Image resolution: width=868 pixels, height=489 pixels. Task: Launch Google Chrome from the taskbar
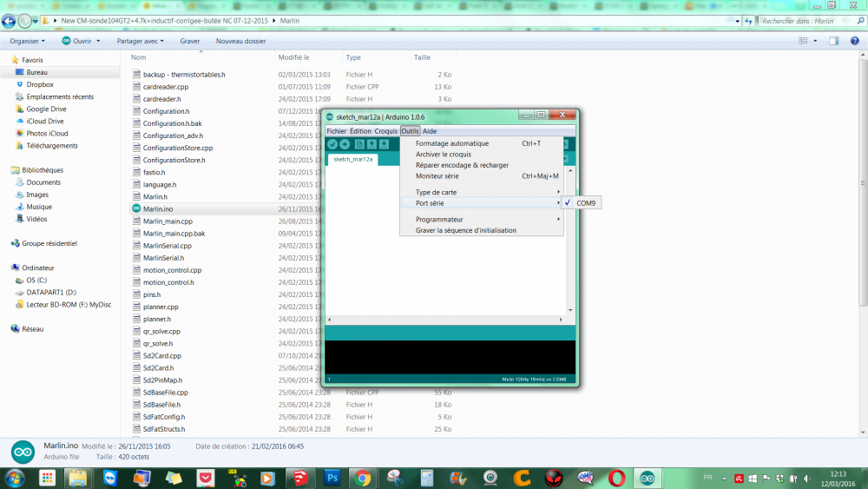pos(363,478)
